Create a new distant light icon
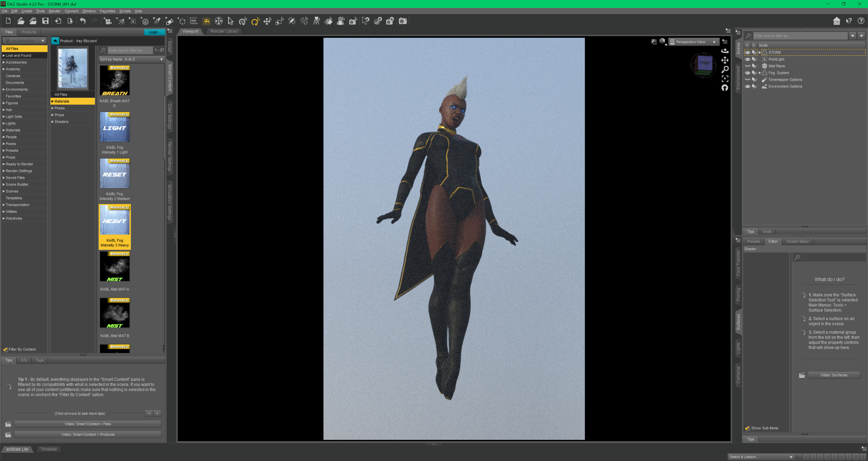The width and height of the screenshot is (868, 461). (x=120, y=21)
